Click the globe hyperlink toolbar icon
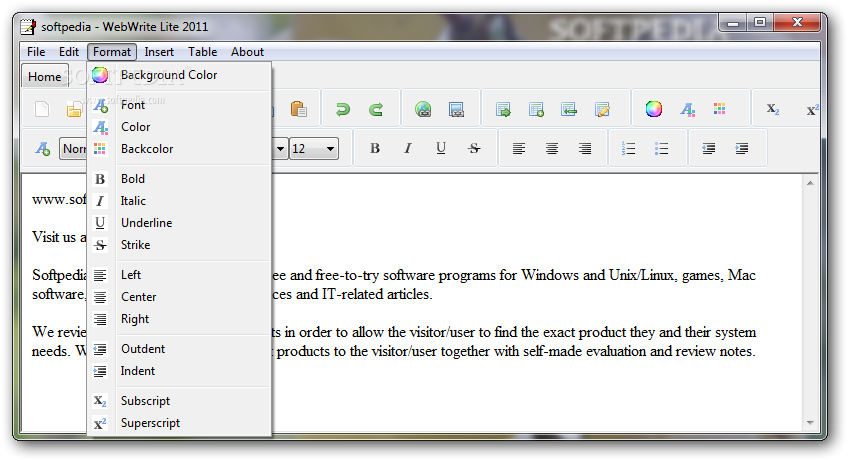 click(x=423, y=109)
